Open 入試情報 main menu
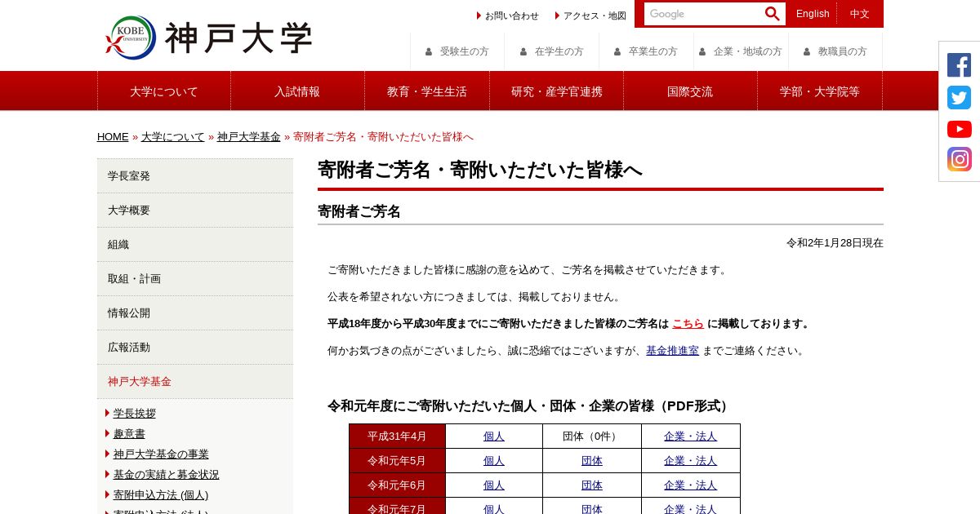Screen dimensions: 980x514 pyautogui.click(x=297, y=91)
